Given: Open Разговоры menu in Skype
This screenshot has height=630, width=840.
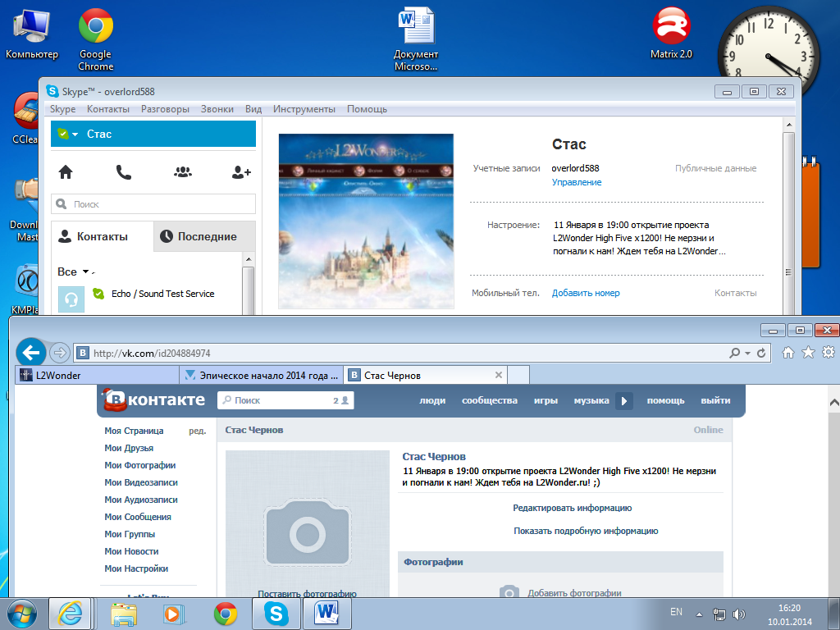Looking at the screenshot, I should [x=165, y=109].
